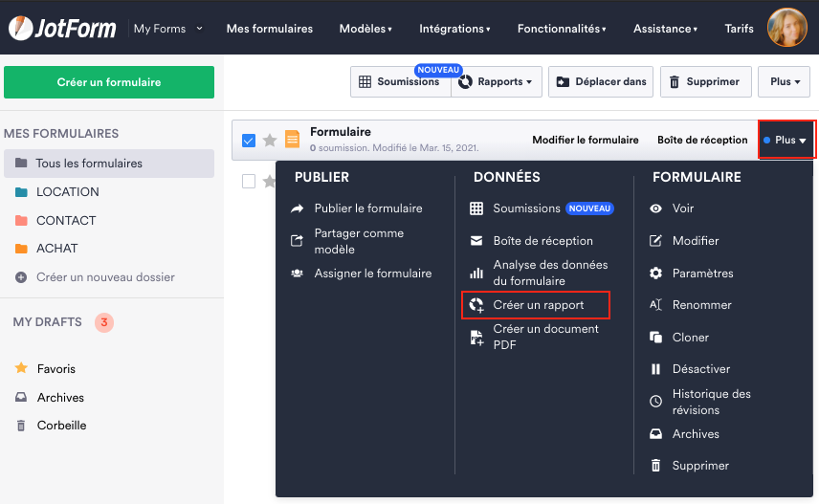This screenshot has height=504, width=819.
Task: Click the Corbeille trash icon in sidebar
Action: tap(21, 426)
